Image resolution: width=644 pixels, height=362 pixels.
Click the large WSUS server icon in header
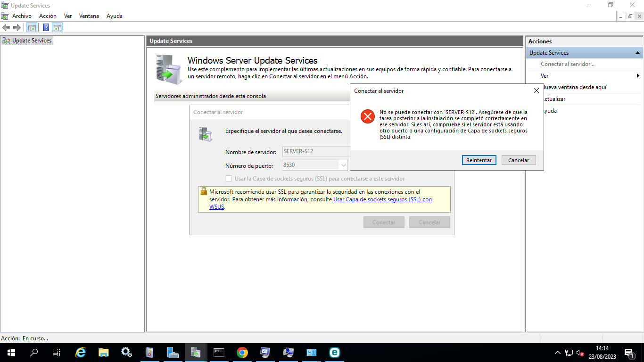[x=169, y=70]
